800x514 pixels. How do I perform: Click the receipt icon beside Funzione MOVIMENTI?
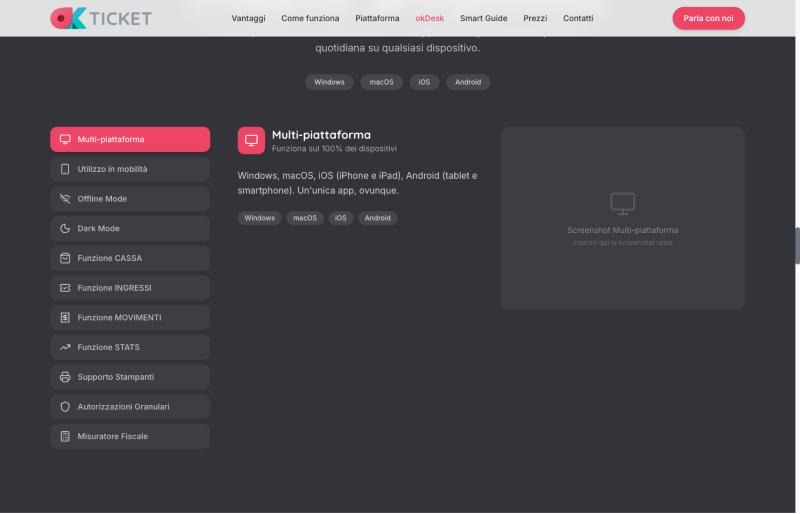click(x=65, y=317)
